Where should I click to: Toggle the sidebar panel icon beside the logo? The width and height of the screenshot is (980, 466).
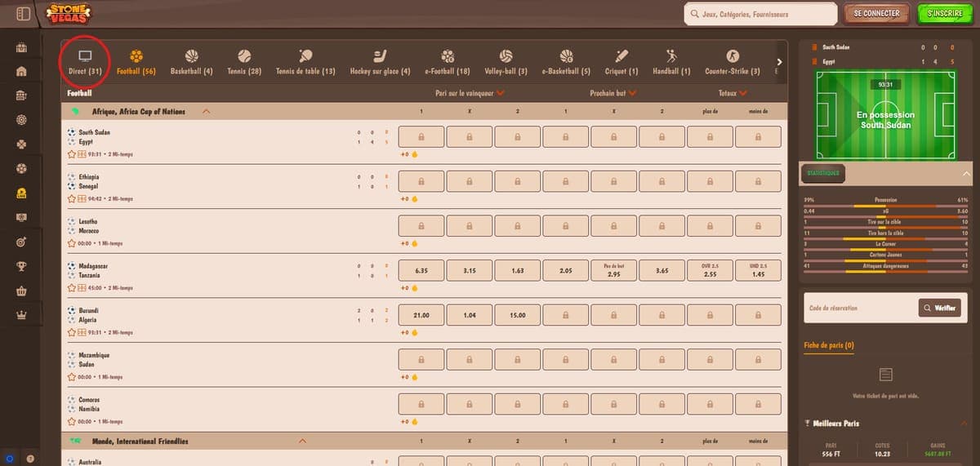point(23,14)
